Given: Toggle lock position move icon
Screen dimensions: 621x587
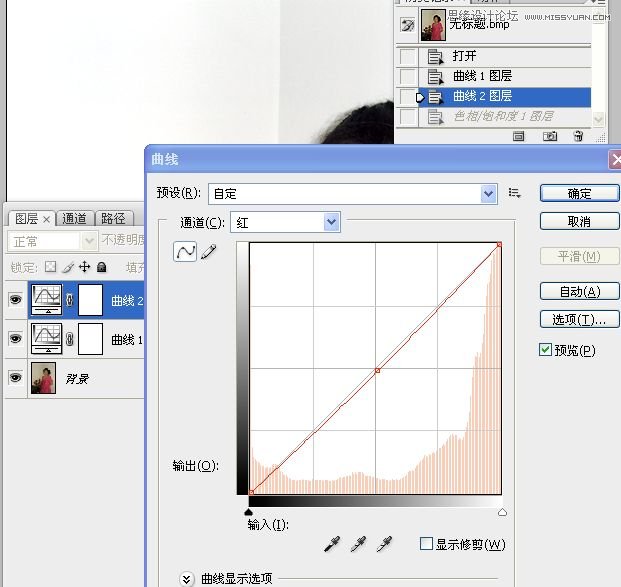Looking at the screenshot, I should [84, 267].
